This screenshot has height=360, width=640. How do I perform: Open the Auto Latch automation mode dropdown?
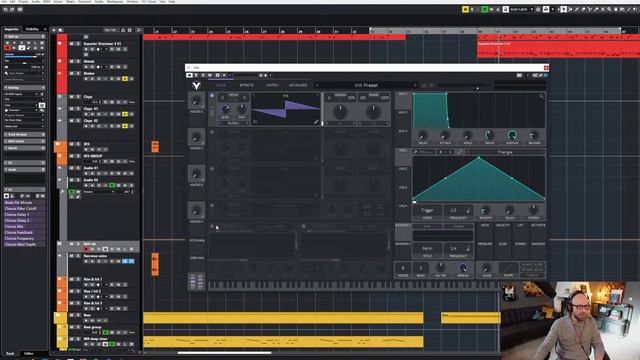(x=522, y=9)
